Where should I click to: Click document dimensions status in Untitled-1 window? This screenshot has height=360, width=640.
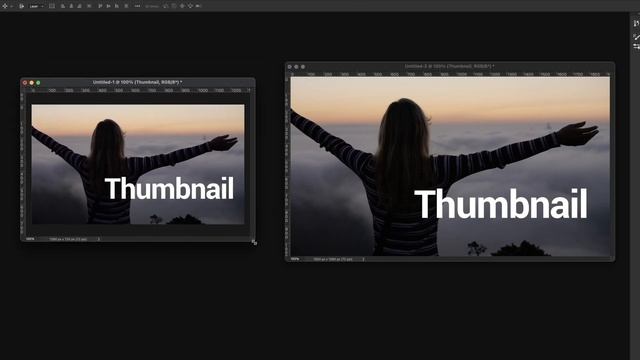point(68,239)
